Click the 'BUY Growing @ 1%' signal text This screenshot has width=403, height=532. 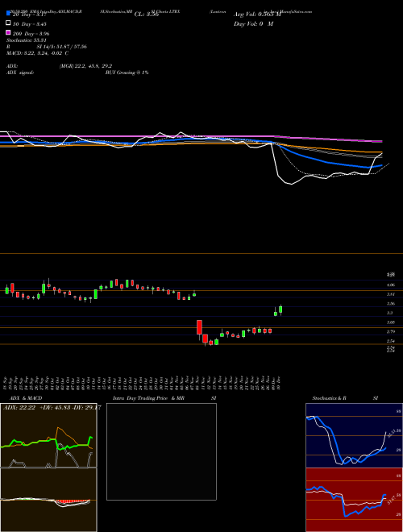click(127, 73)
